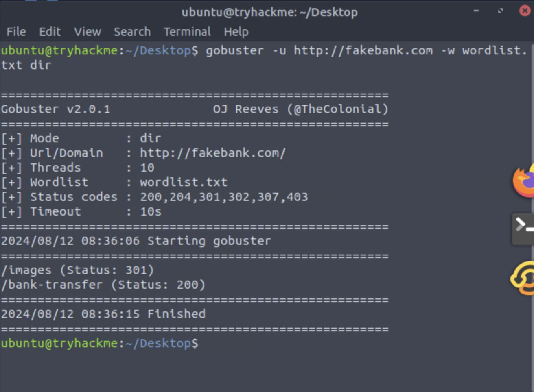Open the Terminal menu

coord(186,32)
